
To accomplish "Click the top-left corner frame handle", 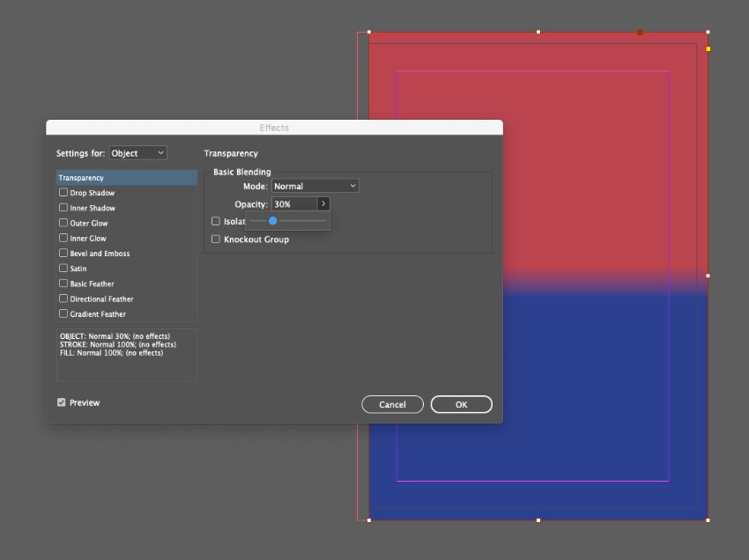I will 368,32.
